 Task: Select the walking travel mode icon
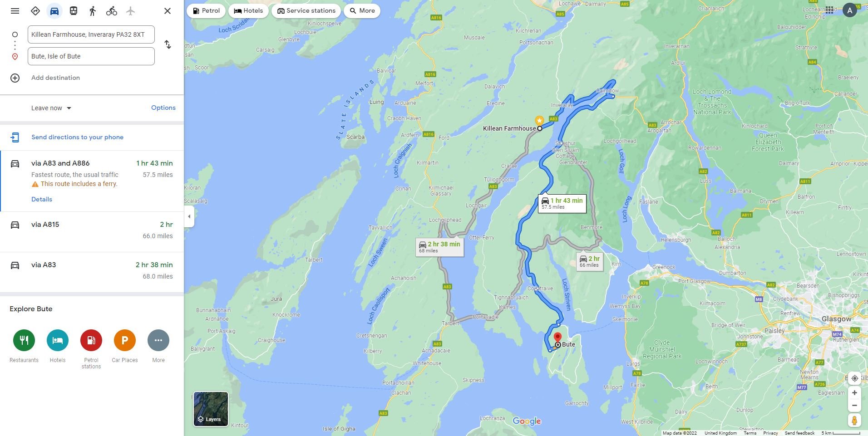pos(93,11)
